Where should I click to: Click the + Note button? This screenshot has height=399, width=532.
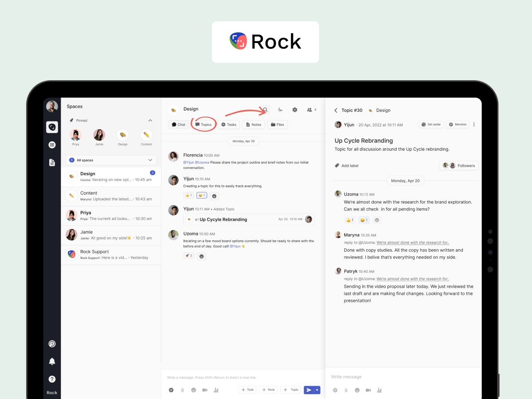[x=268, y=390]
